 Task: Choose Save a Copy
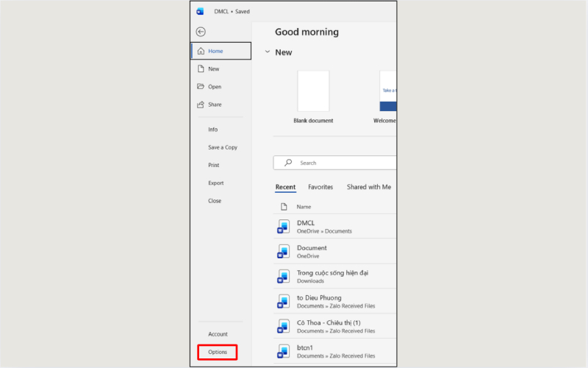(221, 147)
